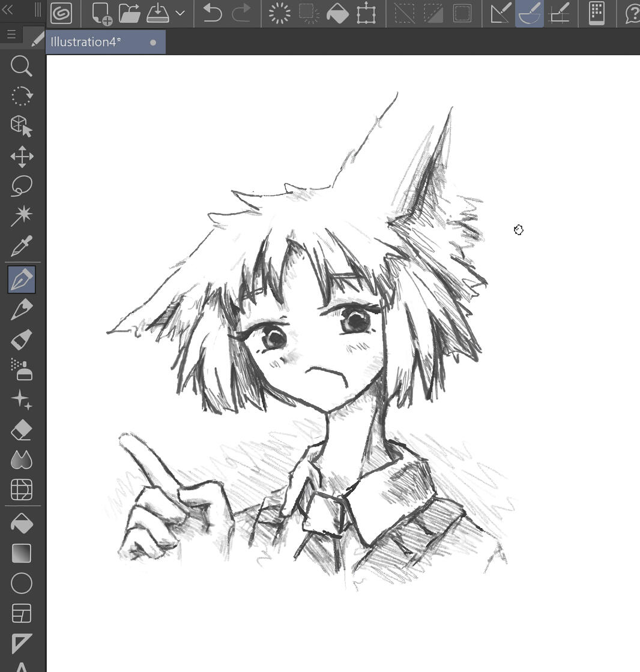This screenshot has width=640, height=672.
Task: Select the Blend droplets tool
Action: click(22, 460)
